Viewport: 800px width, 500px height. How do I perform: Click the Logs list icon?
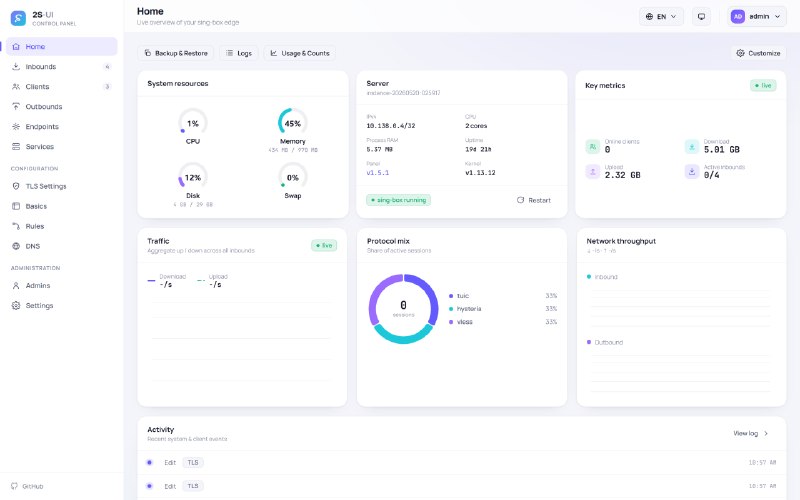click(230, 53)
